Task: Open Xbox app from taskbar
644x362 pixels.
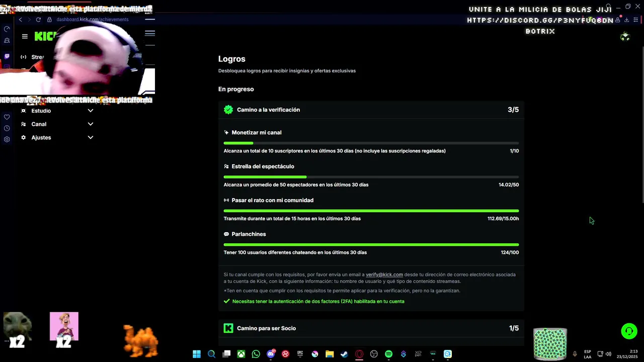Action: tap(241, 354)
